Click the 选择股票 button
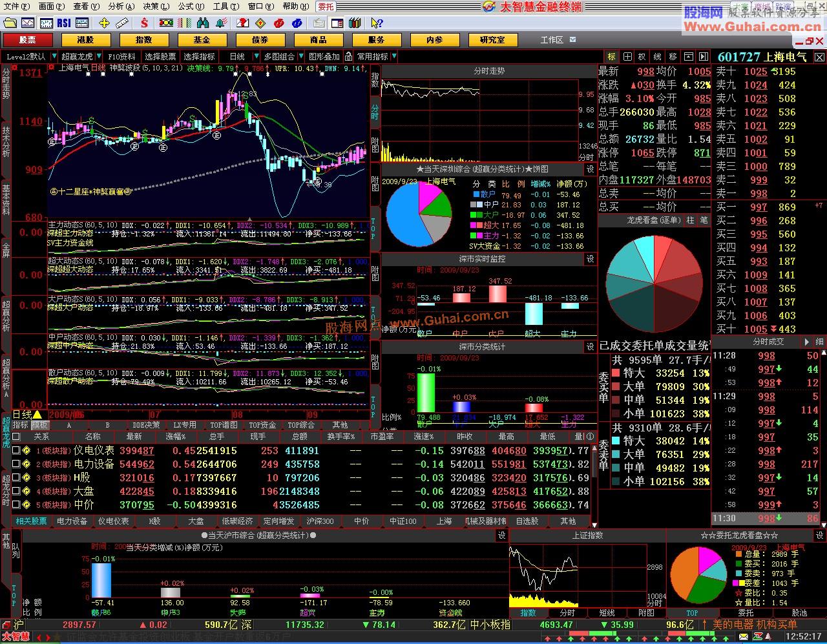This screenshot has height=644, width=827. pos(160,57)
